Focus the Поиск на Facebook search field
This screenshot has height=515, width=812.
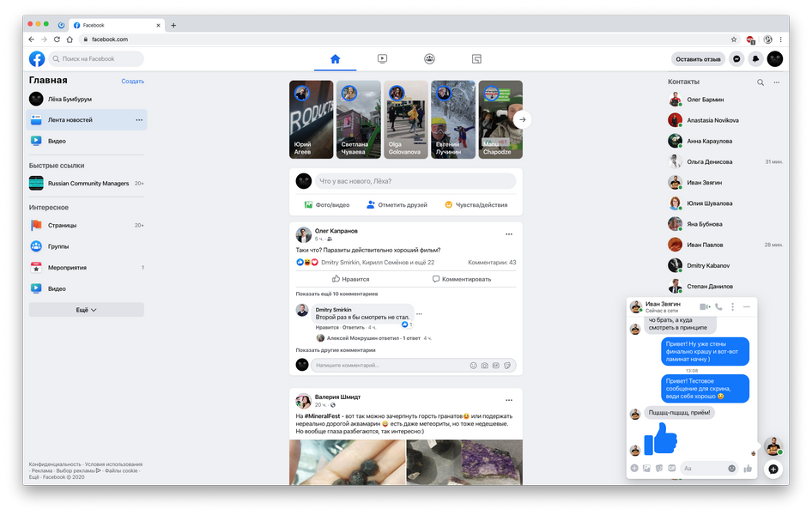pyautogui.click(x=96, y=59)
